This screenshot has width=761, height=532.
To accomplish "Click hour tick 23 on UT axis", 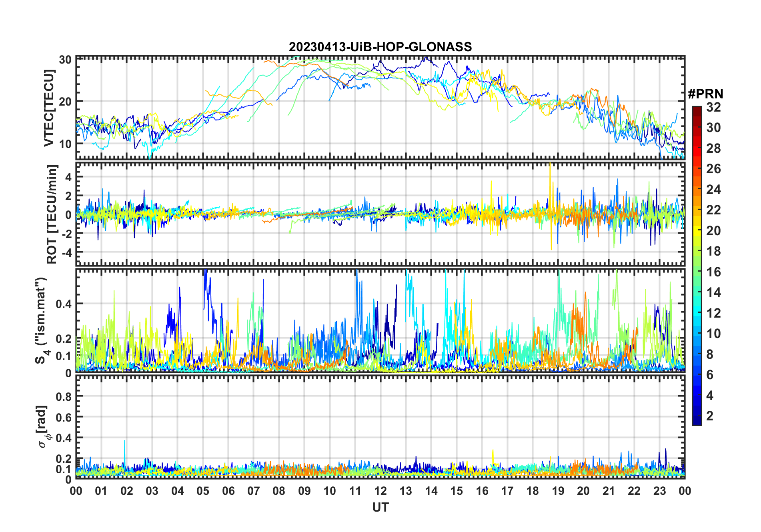I will (659, 491).
